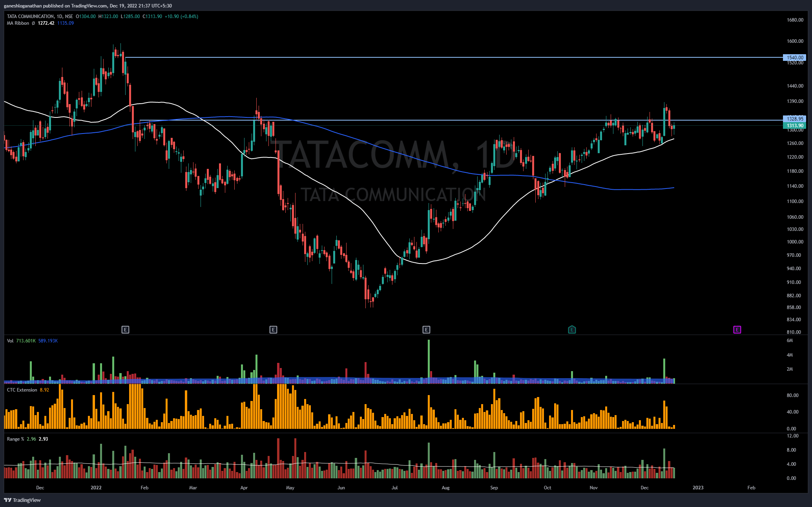Image resolution: width=812 pixels, height=507 pixels.
Task: Click the 1000.00 price axis label
Action: tap(795, 242)
